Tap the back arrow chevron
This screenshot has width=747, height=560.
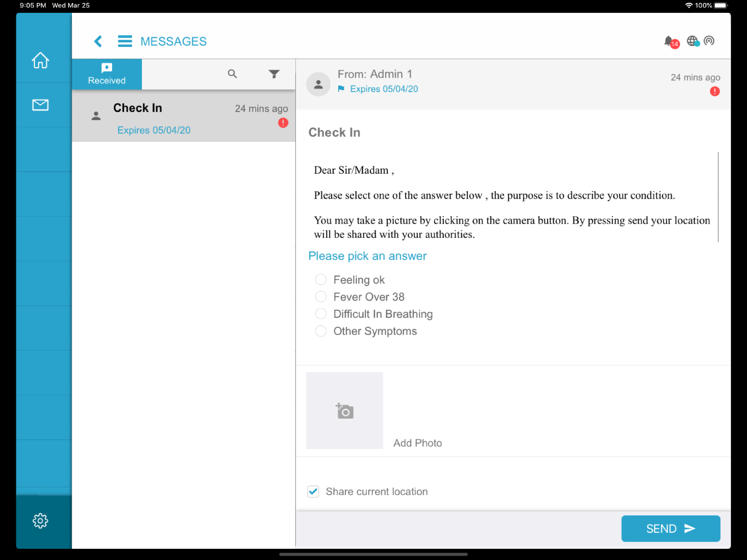pyautogui.click(x=98, y=41)
